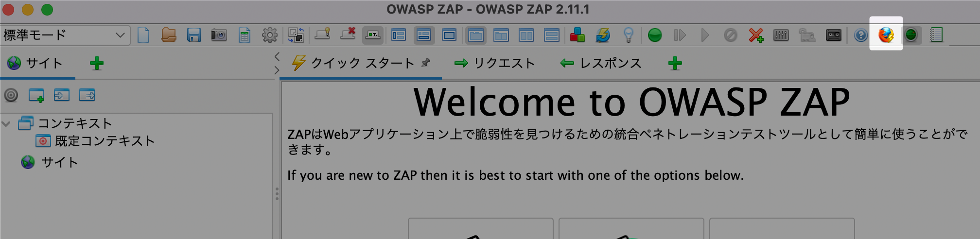
Task: Open a session with the folder icon
Action: pyautogui.click(x=169, y=35)
